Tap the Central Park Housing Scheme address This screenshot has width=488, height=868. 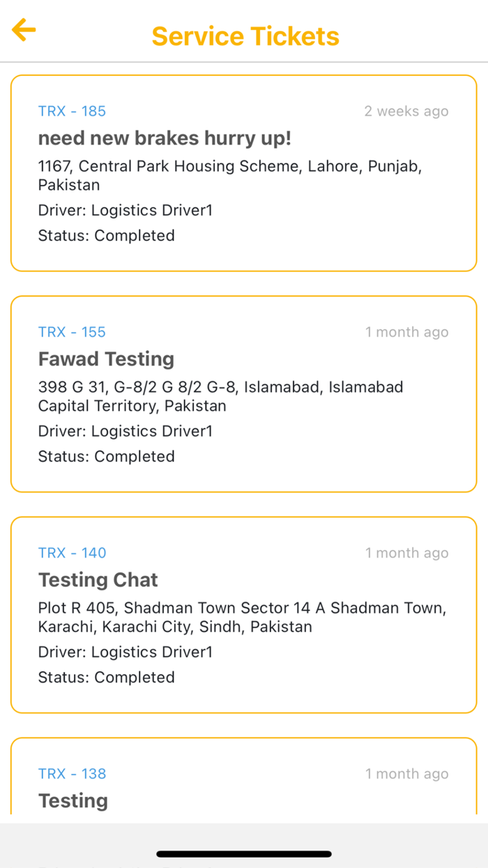230,175
